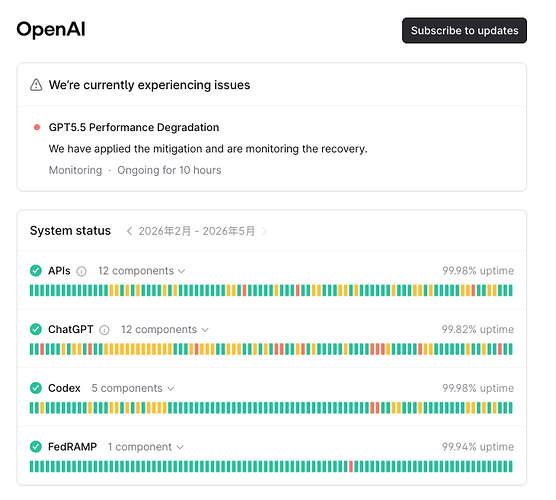The image size is (556, 500).
Task: Open GPT5.5 Performance Degradation incident
Action: [x=134, y=127]
